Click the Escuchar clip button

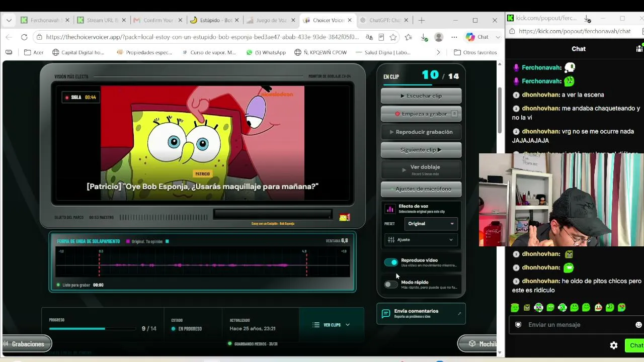coord(421,96)
